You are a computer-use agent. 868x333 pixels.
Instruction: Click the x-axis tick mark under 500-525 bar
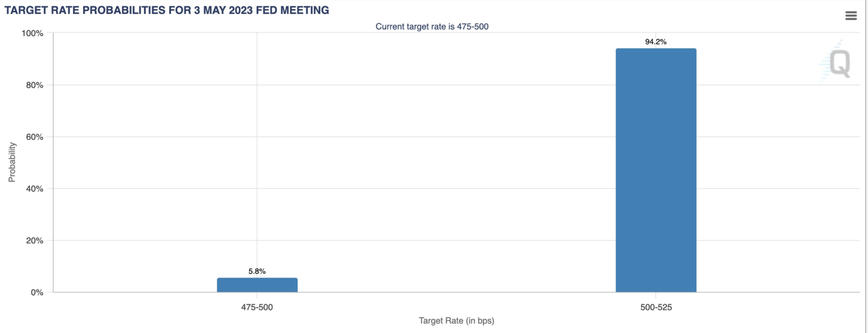click(656, 295)
